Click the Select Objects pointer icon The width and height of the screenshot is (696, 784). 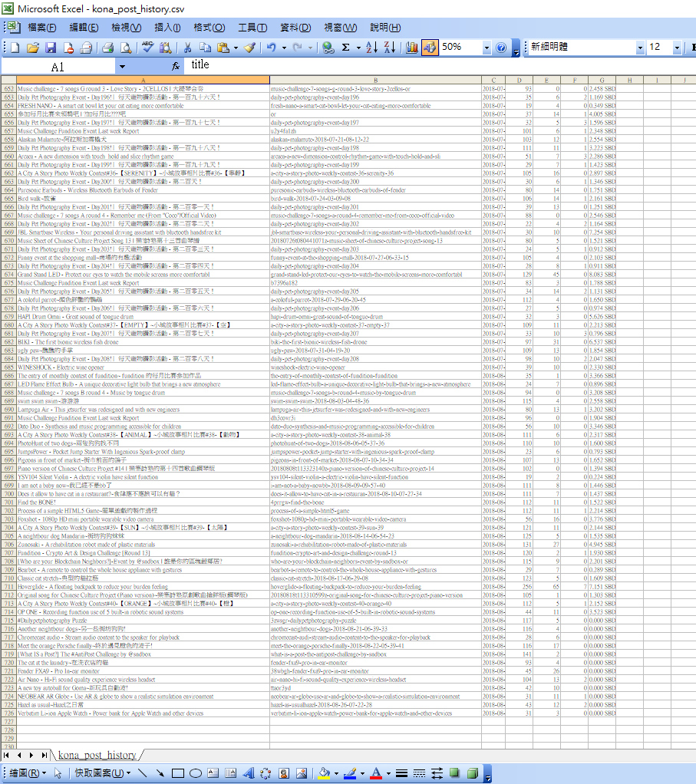coord(58,773)
